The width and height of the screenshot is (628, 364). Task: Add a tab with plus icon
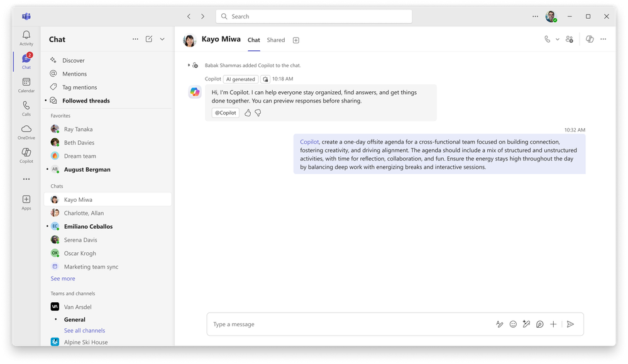pyautogui.click(x=296, y=40)
